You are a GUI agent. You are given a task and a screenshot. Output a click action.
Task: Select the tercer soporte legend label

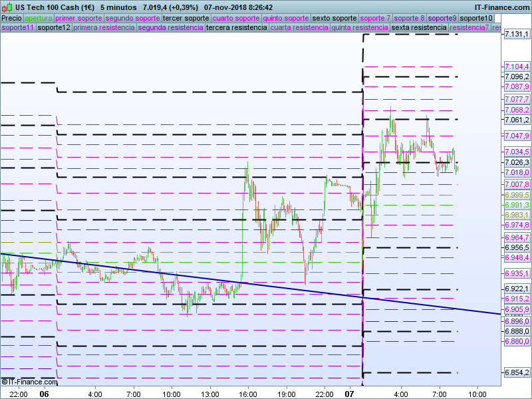pos(186,18)
